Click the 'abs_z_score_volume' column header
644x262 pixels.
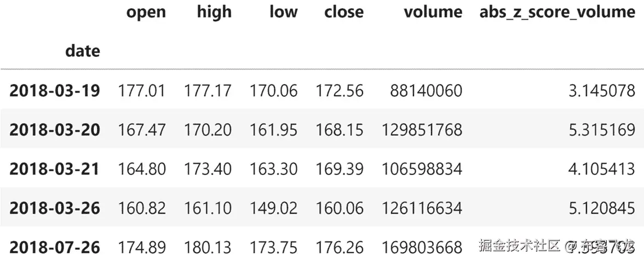(557, 12)
